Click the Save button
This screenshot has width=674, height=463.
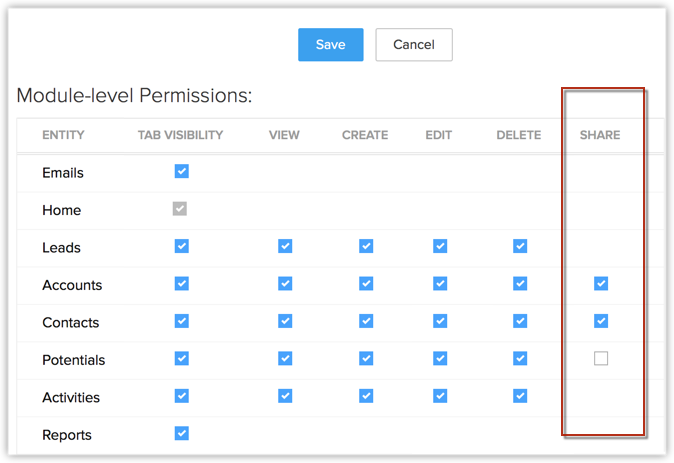pos(330,45)
